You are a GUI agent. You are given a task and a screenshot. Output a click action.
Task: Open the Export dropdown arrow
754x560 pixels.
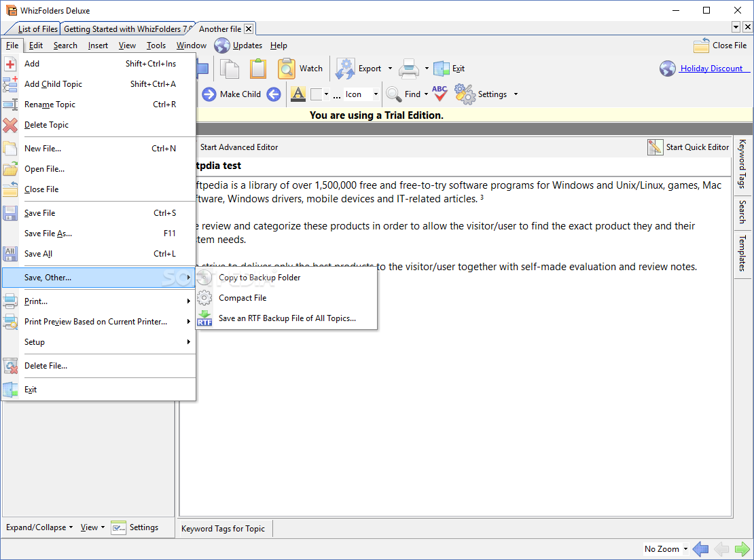tap(390, 69)
